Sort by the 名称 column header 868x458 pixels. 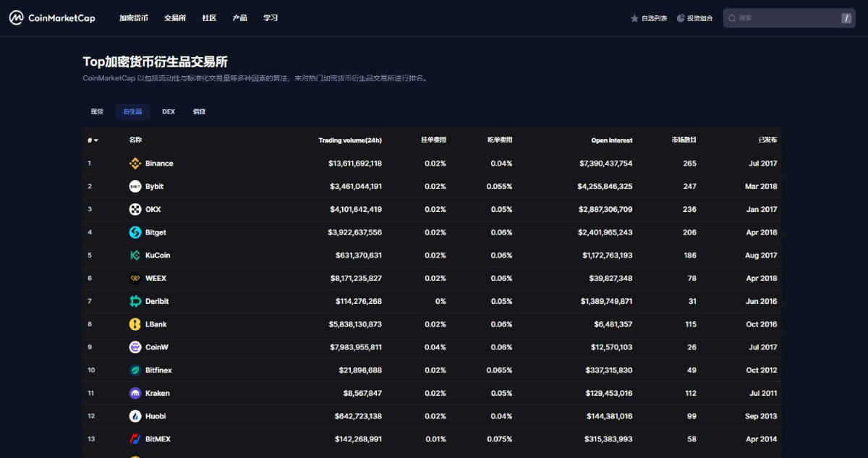135,140
